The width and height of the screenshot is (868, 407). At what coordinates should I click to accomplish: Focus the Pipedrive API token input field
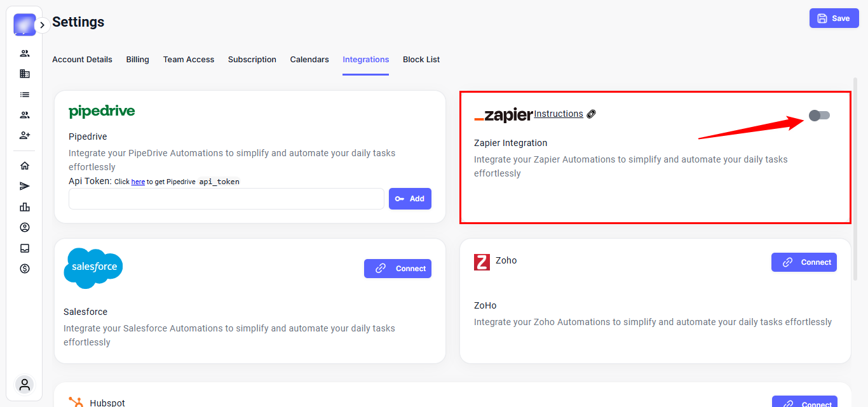click(x=226, y=199)
